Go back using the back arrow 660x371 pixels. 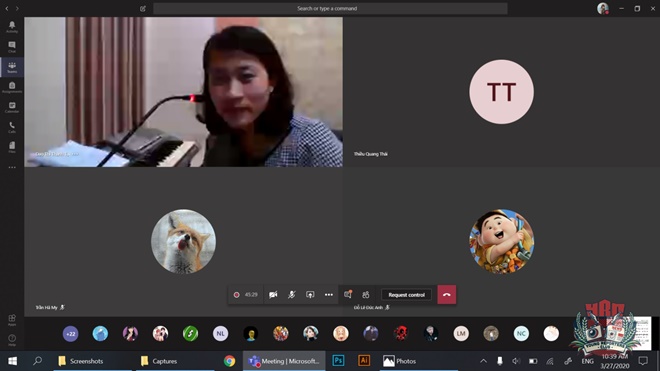7,8
